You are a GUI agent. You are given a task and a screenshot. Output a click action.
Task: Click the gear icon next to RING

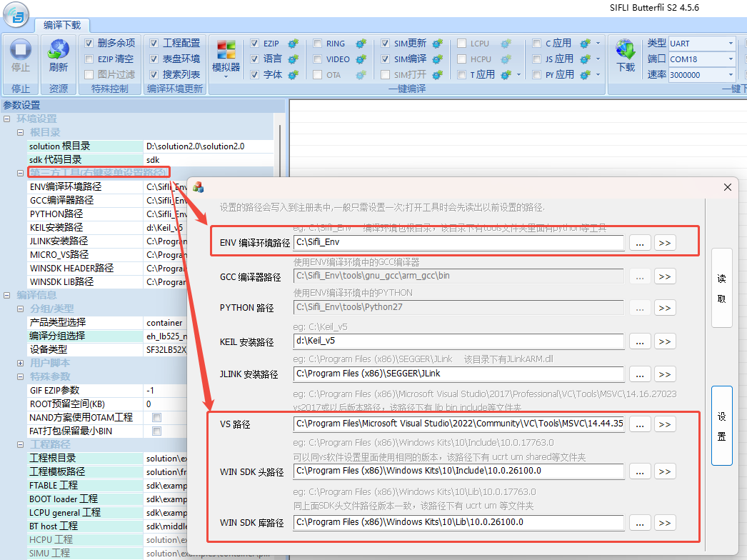click(x=361, y=44)
